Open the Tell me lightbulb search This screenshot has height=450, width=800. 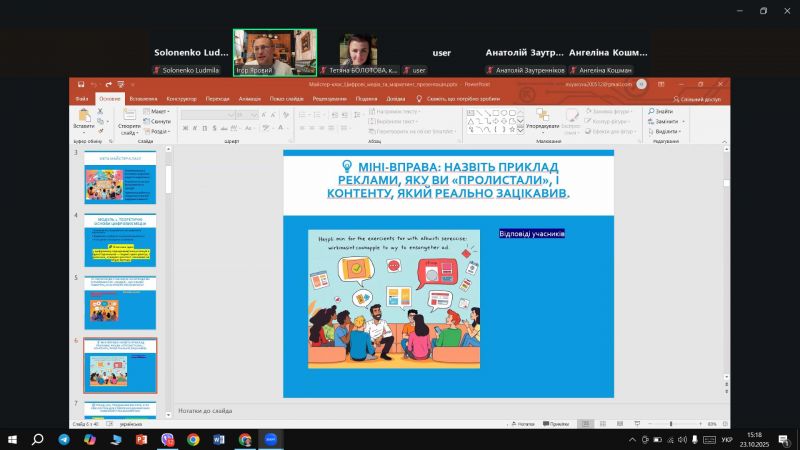pos(420,99)
